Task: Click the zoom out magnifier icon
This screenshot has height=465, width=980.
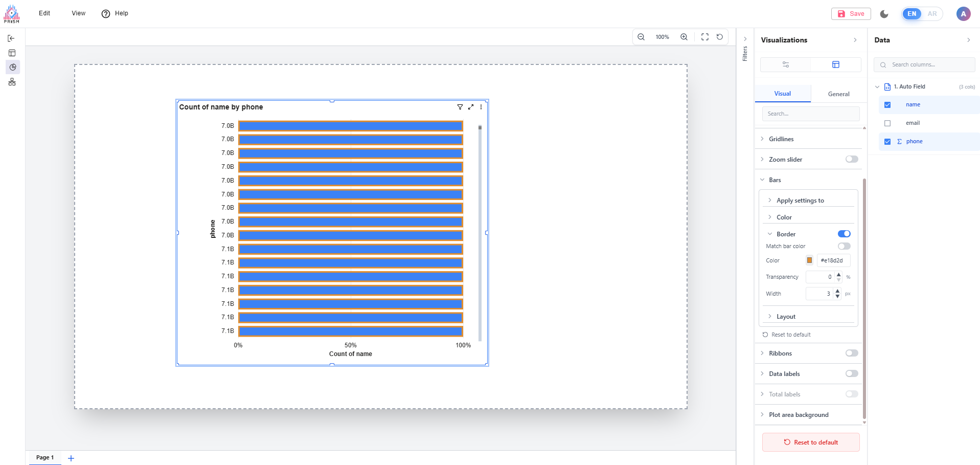Action: [x=641, y=37]
